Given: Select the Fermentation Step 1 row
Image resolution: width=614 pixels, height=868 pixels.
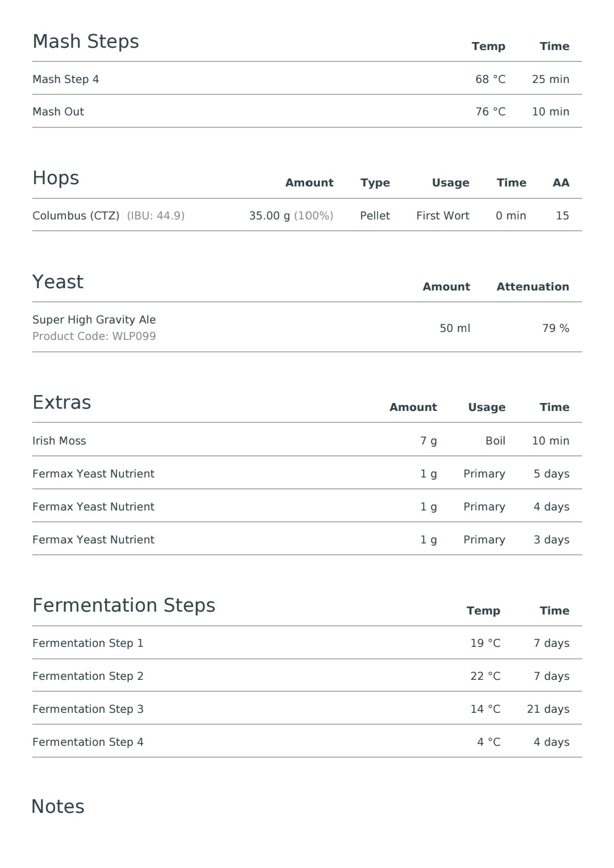Looking at the screenshot, I should [x=307, y=642].
